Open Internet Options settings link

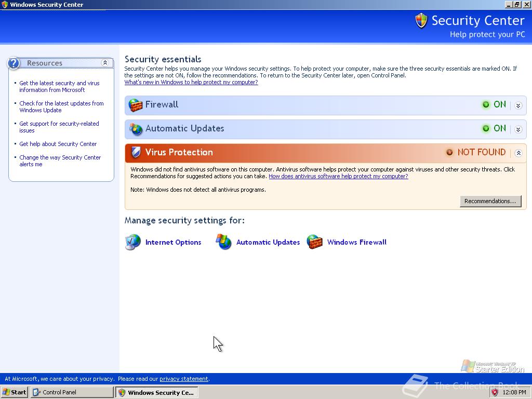pyautogui.click(x=174, y=242)
